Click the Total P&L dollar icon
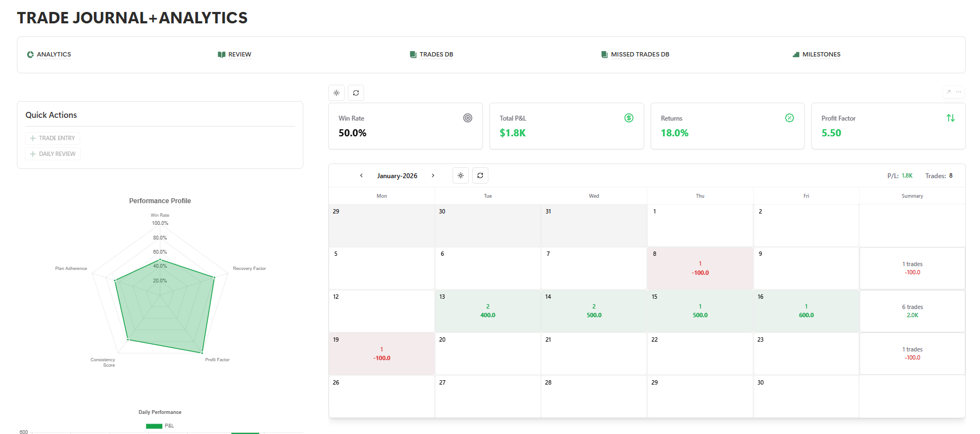 [x=629, y=118]
